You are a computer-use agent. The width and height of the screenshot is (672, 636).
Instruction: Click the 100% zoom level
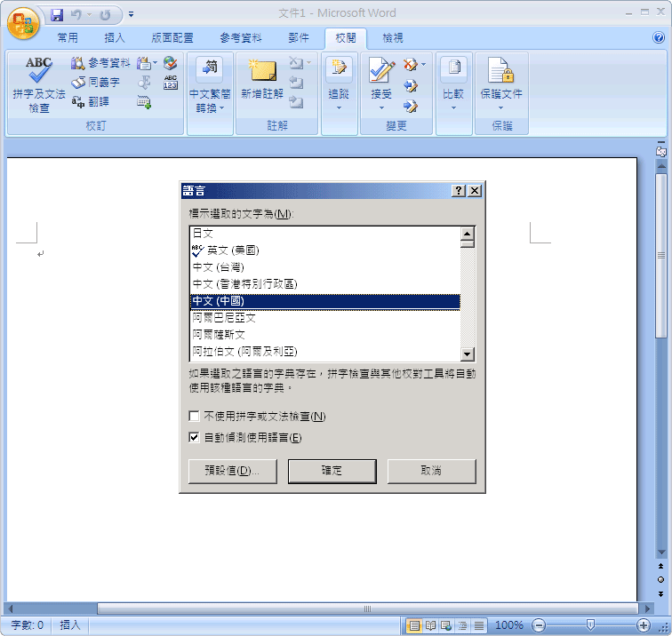[x=509, y=625]
